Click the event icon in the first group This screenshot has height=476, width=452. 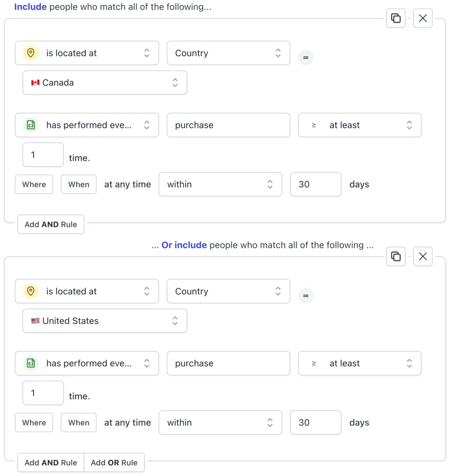pos(31,125)
